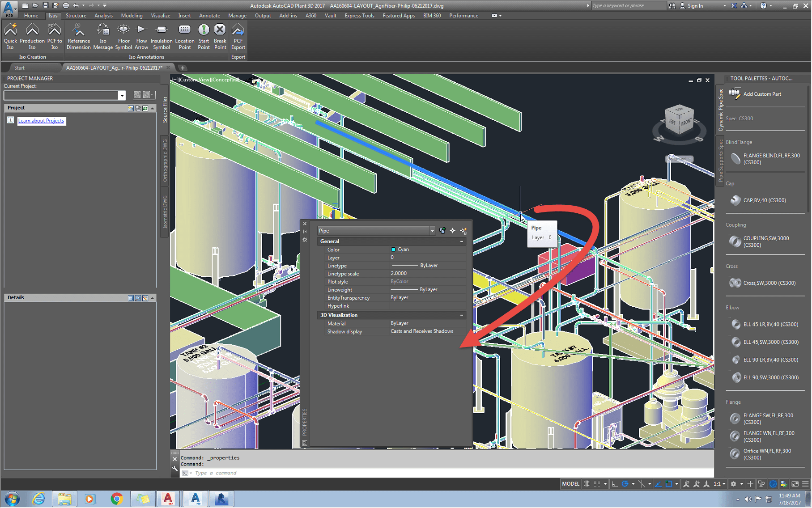
Task: Open workspace switching gear menu
Action: (734, 484)
